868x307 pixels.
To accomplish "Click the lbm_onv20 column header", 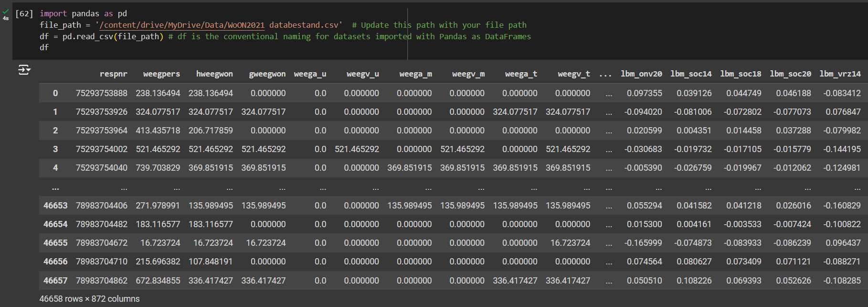I will click(641, 74).
